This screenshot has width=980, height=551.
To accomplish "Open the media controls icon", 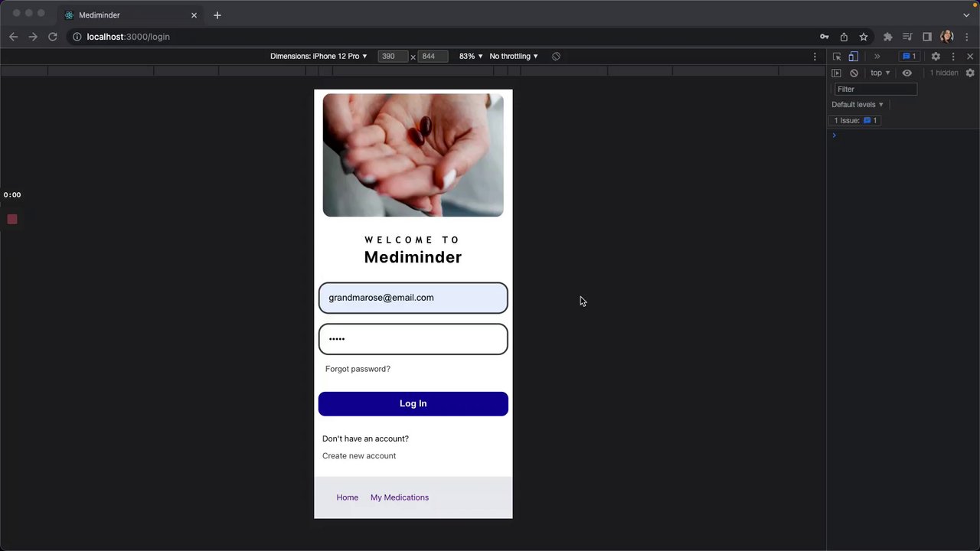I will 907,37.
